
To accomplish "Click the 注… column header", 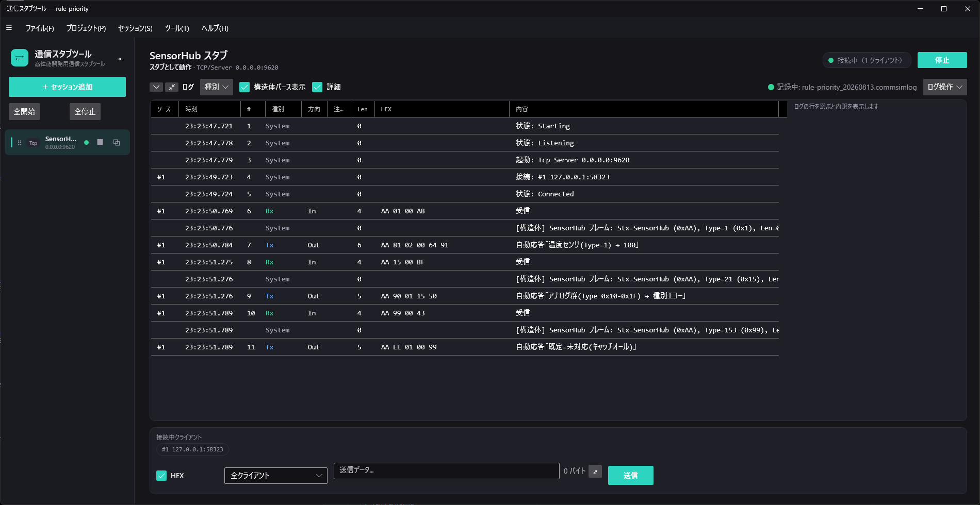I will (x=339, y=109).
